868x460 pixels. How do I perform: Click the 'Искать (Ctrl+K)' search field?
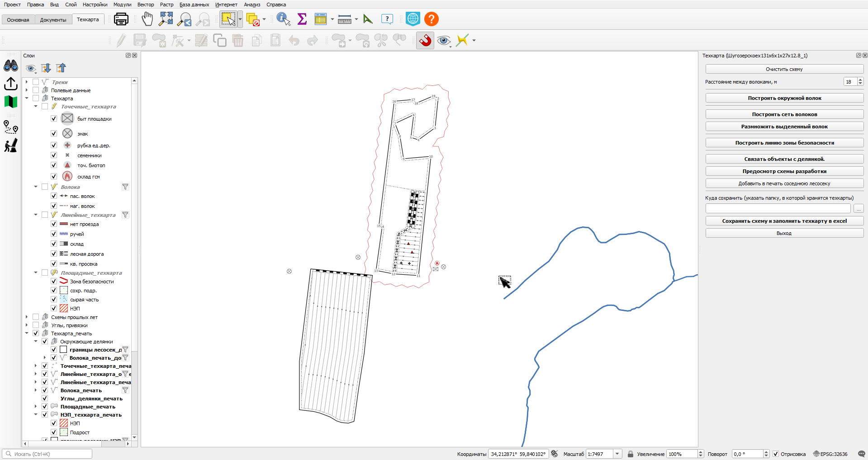47,454
